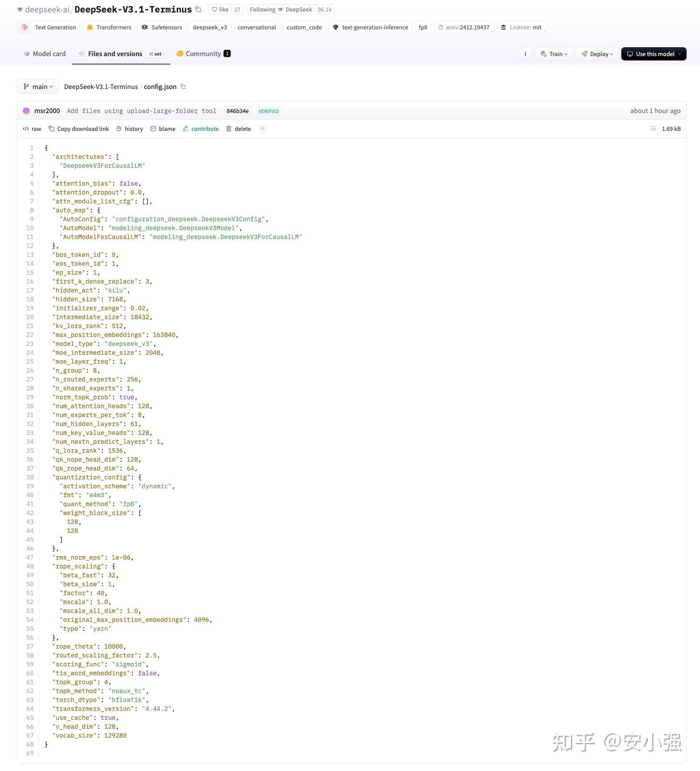Screen dimensions: 700x771
Task: Open the blame view
Action: point(163,129)
